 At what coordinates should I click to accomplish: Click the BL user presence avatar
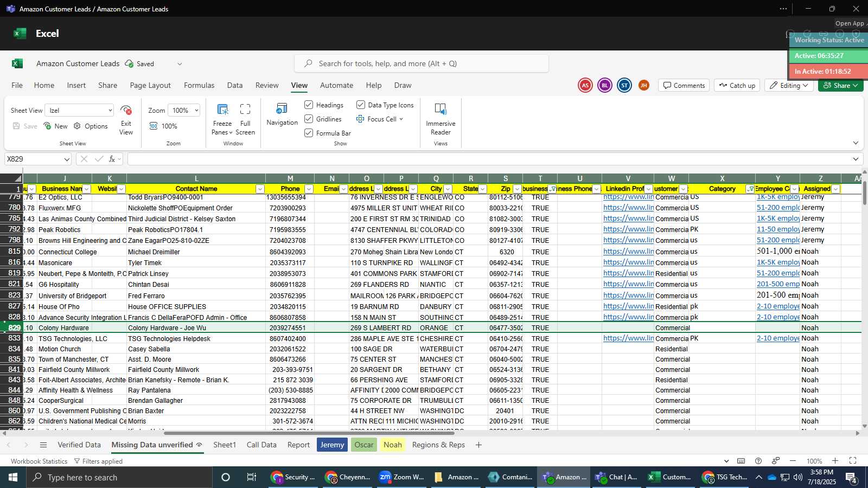604,85
